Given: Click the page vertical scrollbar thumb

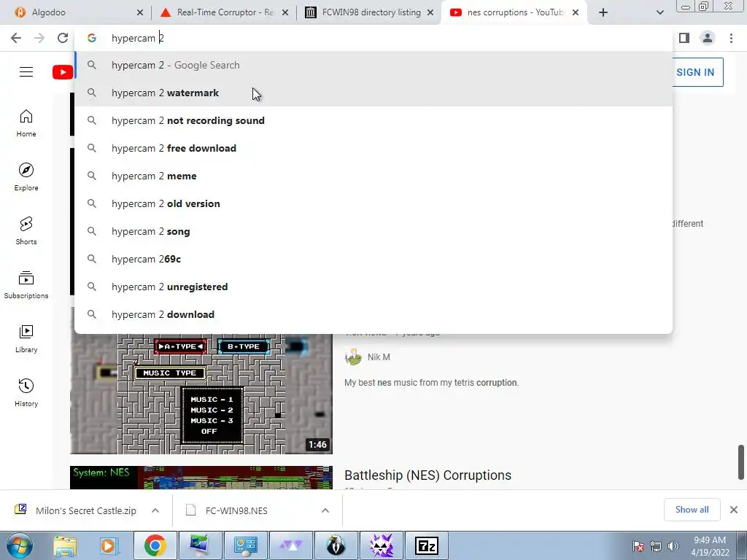Looking at the screenshot, I should tap(741, 462).
